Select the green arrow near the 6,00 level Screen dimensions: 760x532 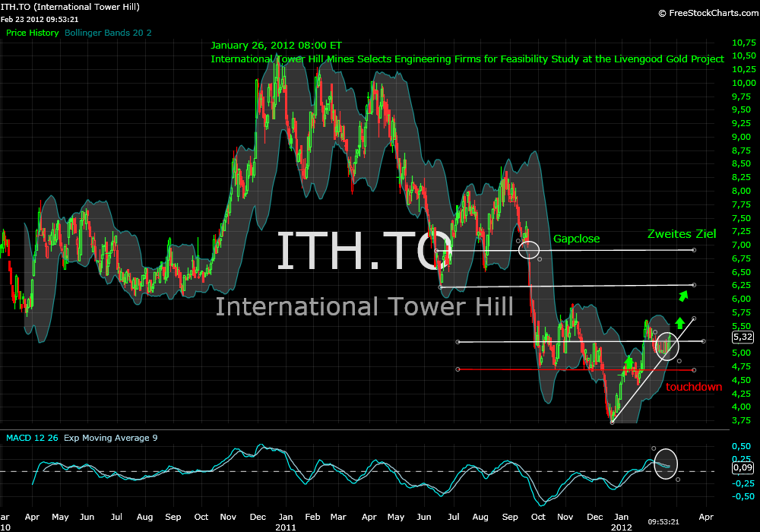(x=683, y=296)
